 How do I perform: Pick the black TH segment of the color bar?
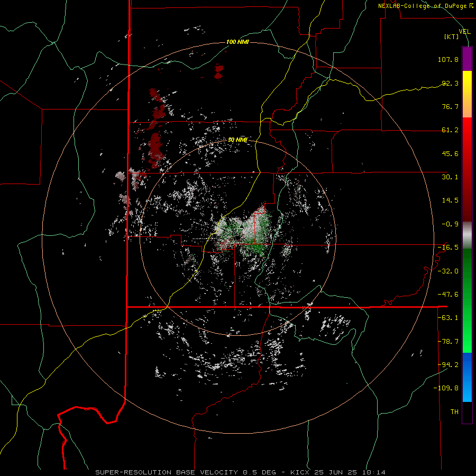coord(467,412)
